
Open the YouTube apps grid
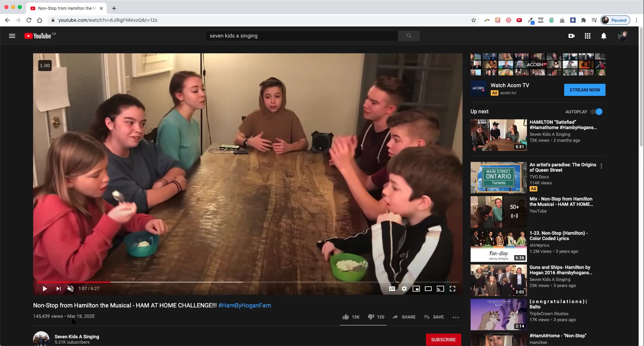click(587, 36)
